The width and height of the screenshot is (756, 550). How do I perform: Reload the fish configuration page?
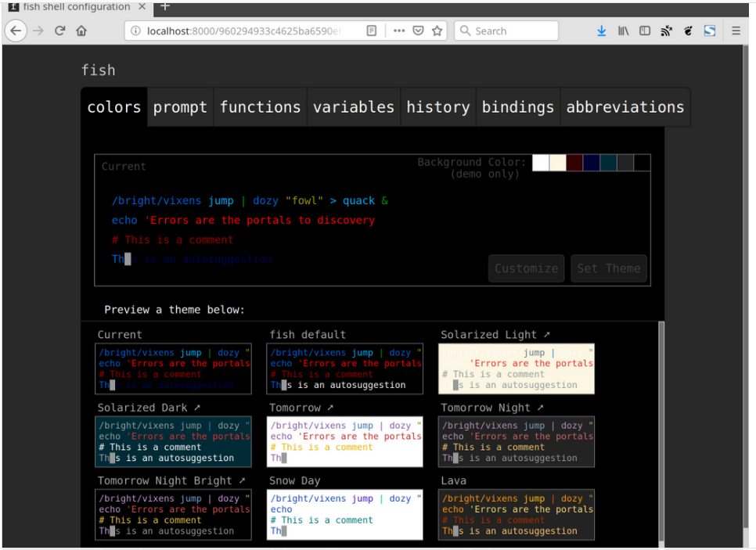[59, 31]
